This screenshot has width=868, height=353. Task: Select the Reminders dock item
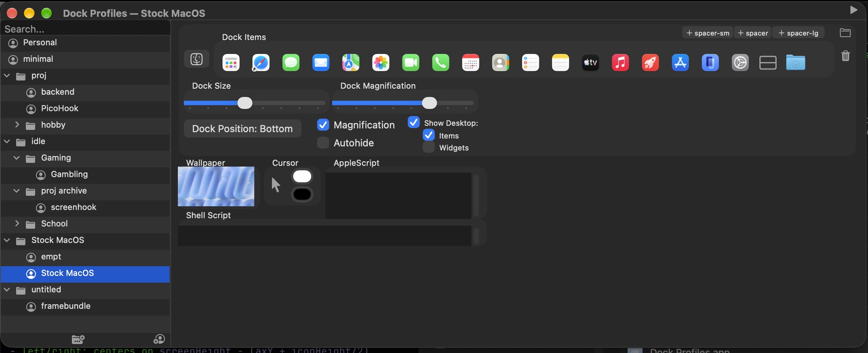[531, 63]
